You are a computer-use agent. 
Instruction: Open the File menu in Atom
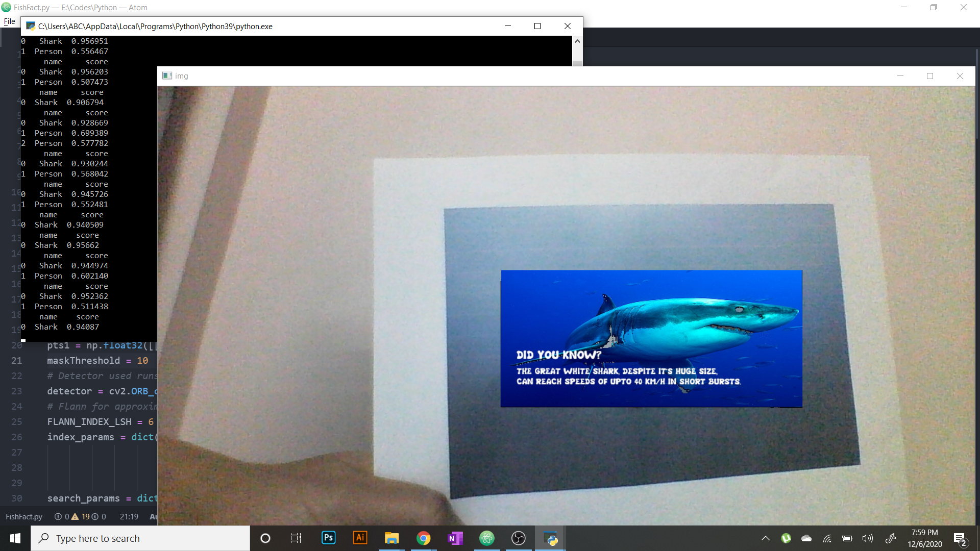point(9,21)
